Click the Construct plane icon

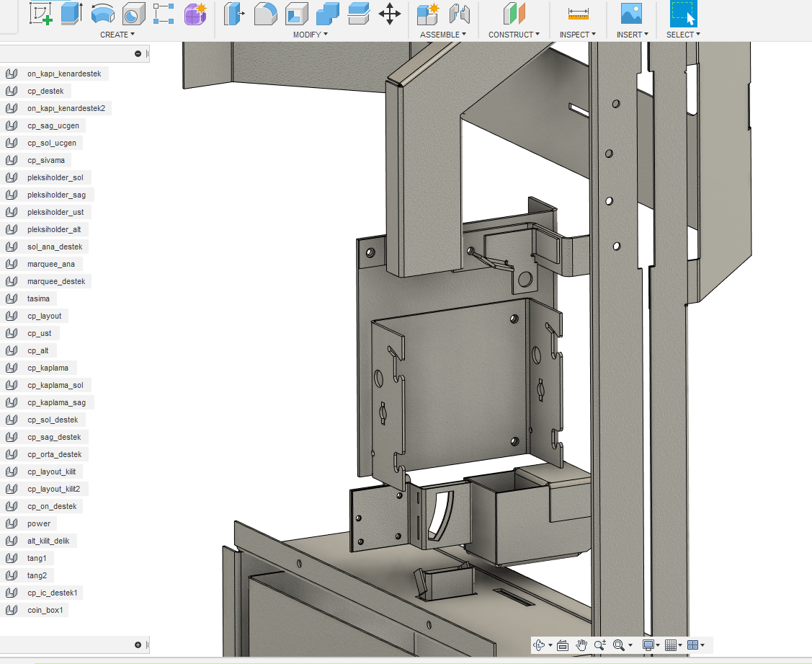(514, 14)
